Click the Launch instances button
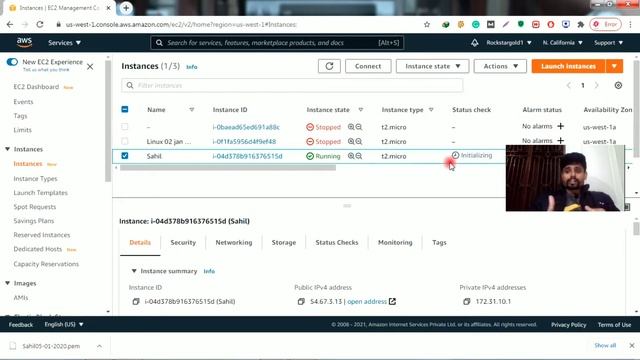This screenshot has height=360, width=640. pos(568,66)
